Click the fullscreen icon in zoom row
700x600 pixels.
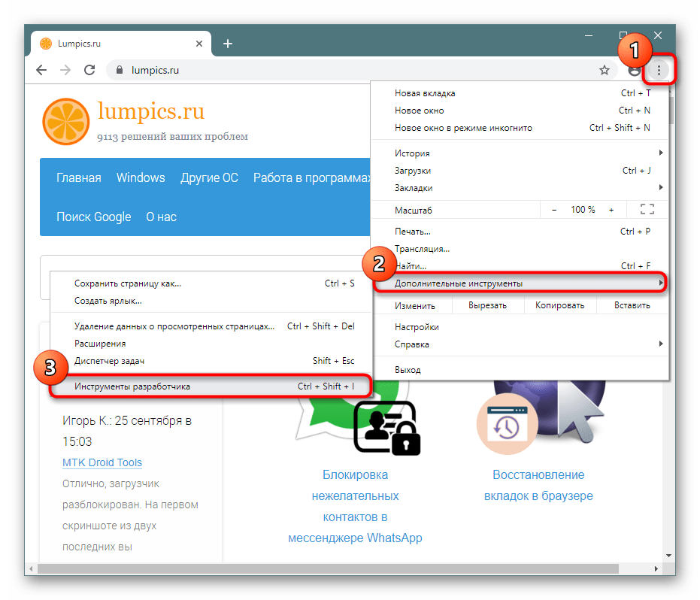tap(647, 210)
